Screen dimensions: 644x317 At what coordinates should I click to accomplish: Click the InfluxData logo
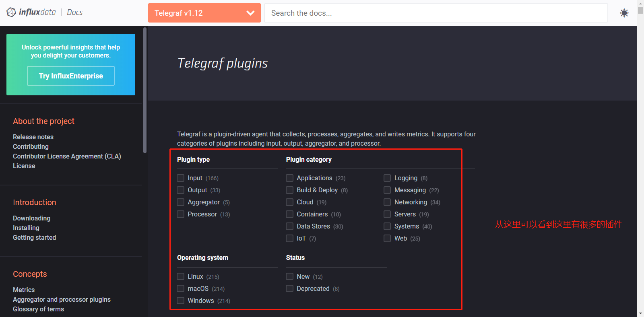(x=31, y=12)
